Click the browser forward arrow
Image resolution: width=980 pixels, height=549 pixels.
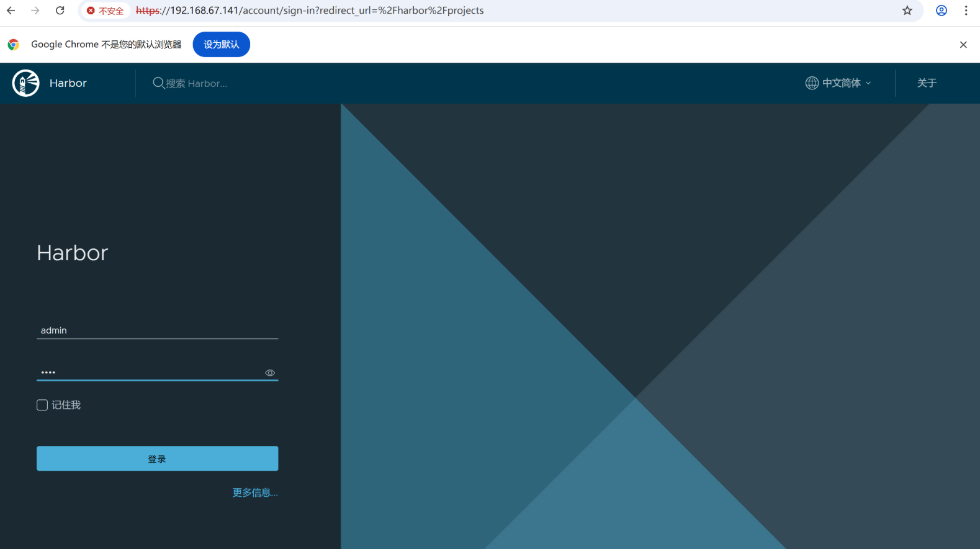coord(35,11)
